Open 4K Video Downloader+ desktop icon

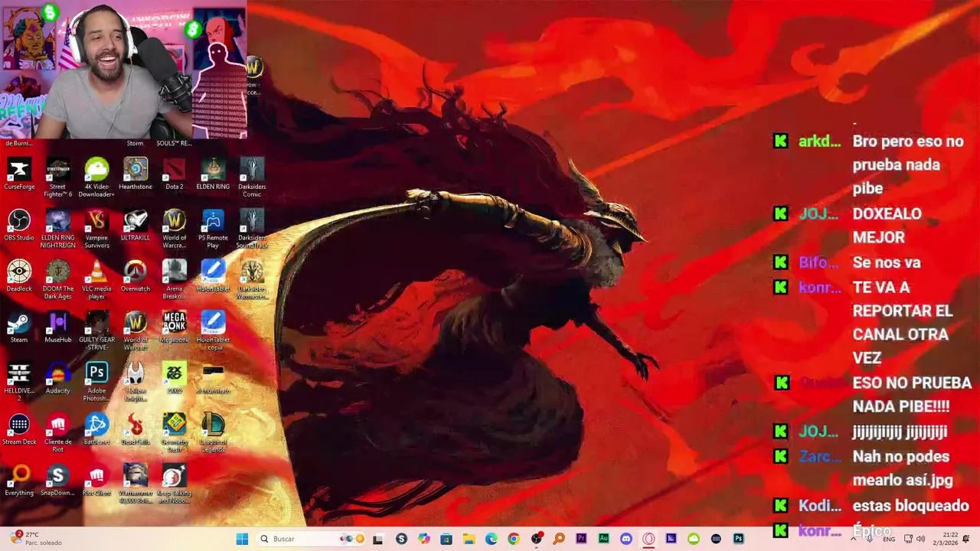tap(96, 178)
